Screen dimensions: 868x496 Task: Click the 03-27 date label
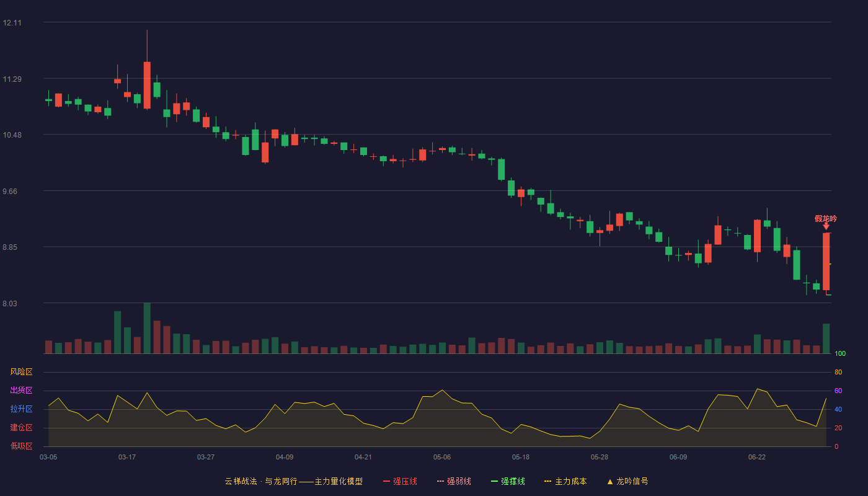[x=206, y=457]
